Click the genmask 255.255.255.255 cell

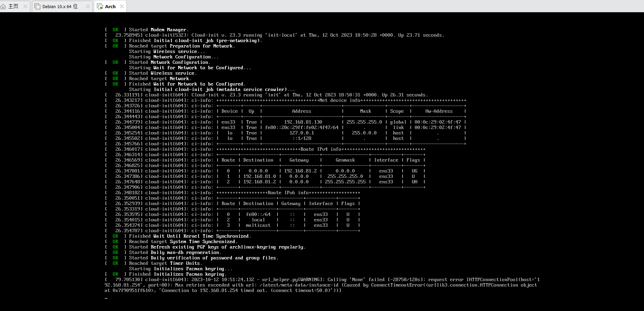click(x=345, y=182)
